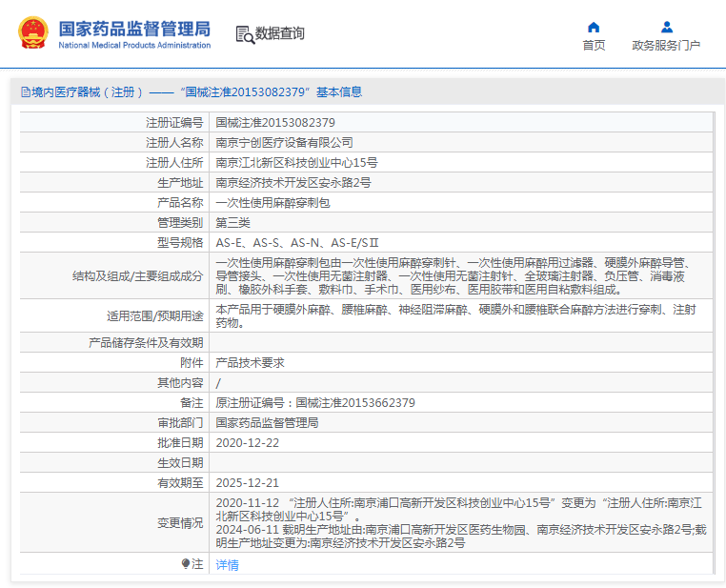Screen dimensions: 726x588
Task: Click expiry date 2025-12-21
Action: (248, 482)
